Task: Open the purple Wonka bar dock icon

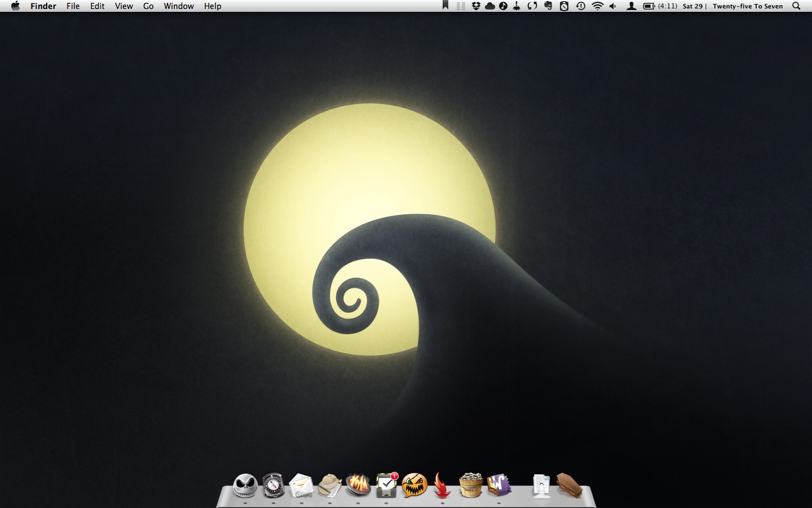Action: (499, 485)
